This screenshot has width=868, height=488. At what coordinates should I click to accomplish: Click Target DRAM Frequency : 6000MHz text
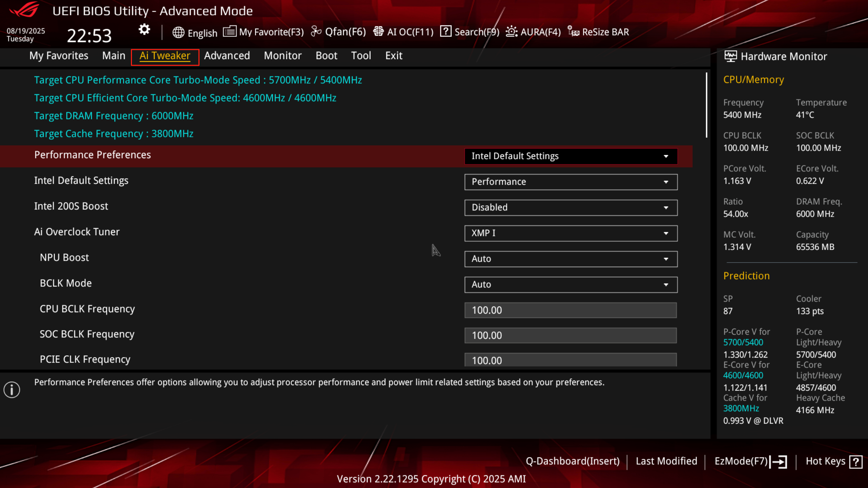click(114, 116)
